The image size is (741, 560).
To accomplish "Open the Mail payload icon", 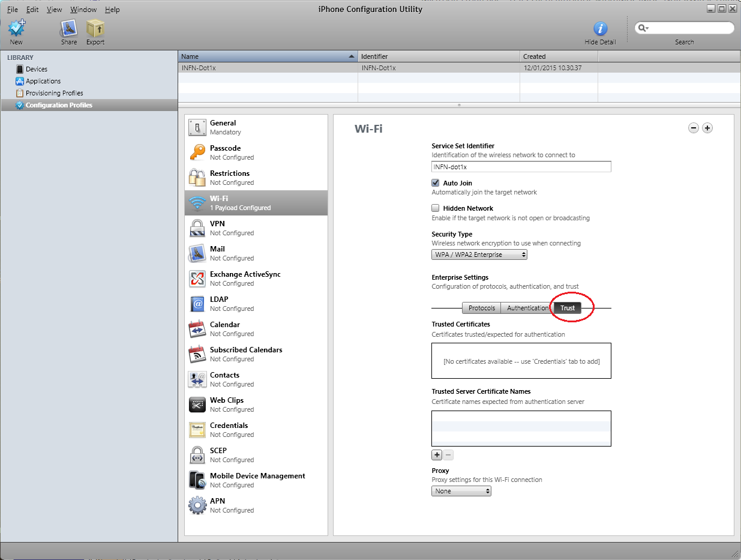I will (x=197, y=253).
